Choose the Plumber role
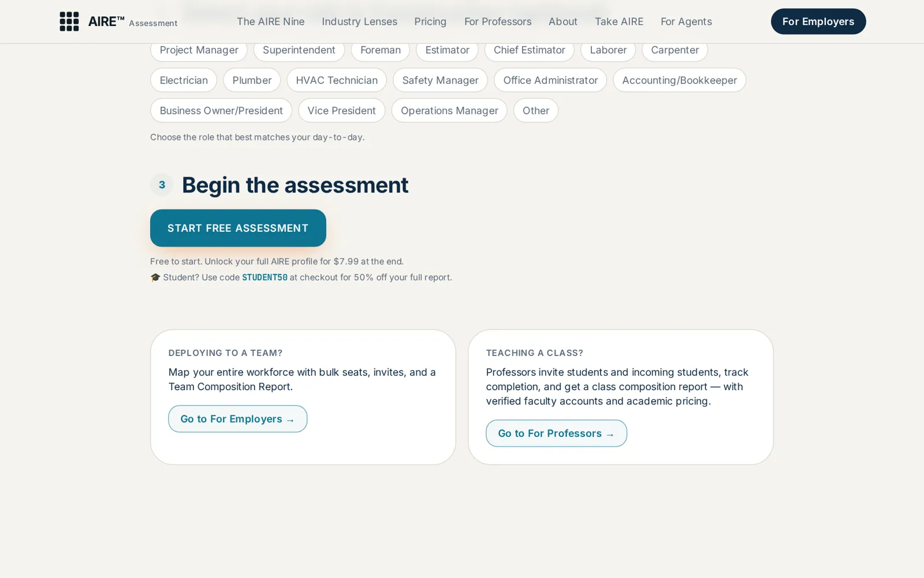Image resolution: width=924 pixels, height=578 pixels. (x=252, y=80)
